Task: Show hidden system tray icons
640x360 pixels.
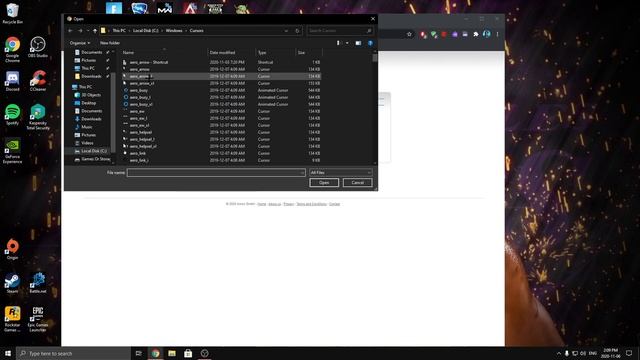Action: click(x=559, y=353)
